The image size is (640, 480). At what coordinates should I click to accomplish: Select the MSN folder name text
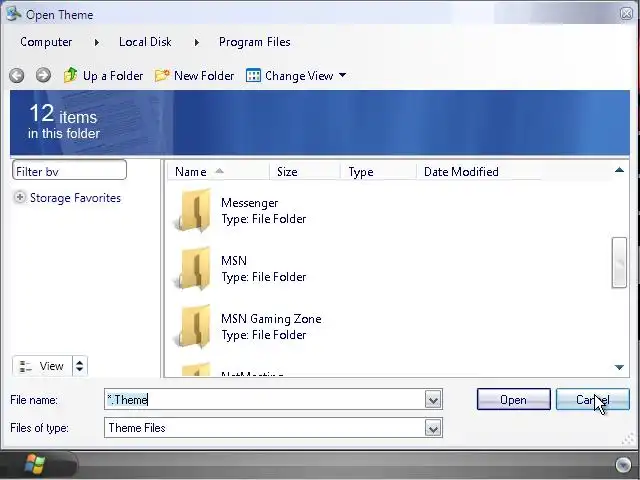point(234,261)
